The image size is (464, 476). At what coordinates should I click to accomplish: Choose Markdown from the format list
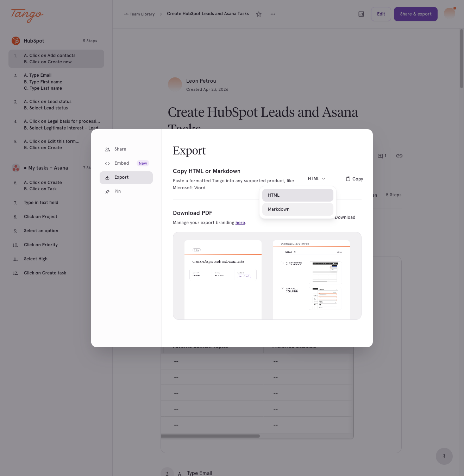(298, 209)
